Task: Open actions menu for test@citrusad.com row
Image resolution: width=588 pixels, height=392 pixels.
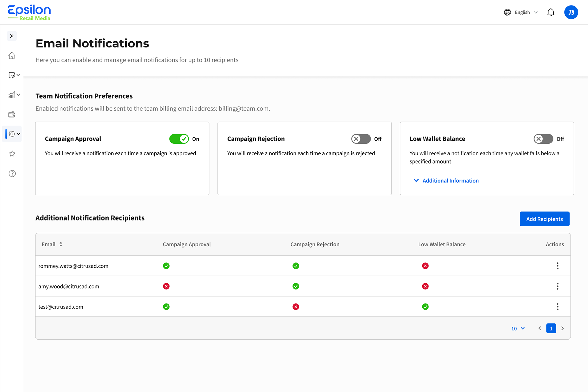Action: pyautogui.click(x=557, y=307)
